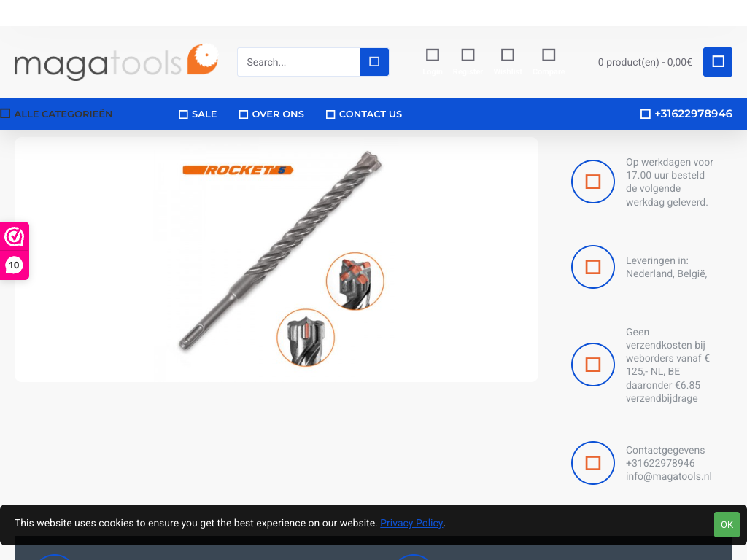Viewport: 747px width, 560px height.
Task: Open the Privacy Policy link
Action: click(411, 523)
